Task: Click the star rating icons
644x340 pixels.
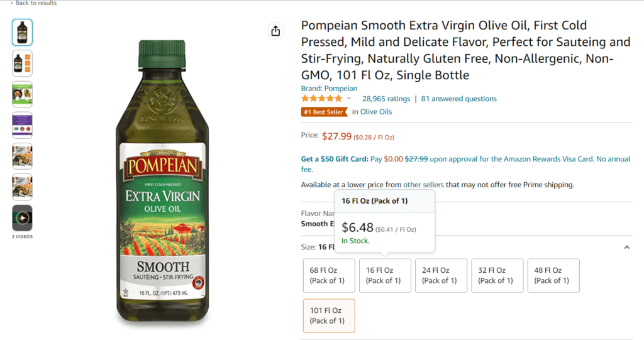Action: (x=321, y=99)
